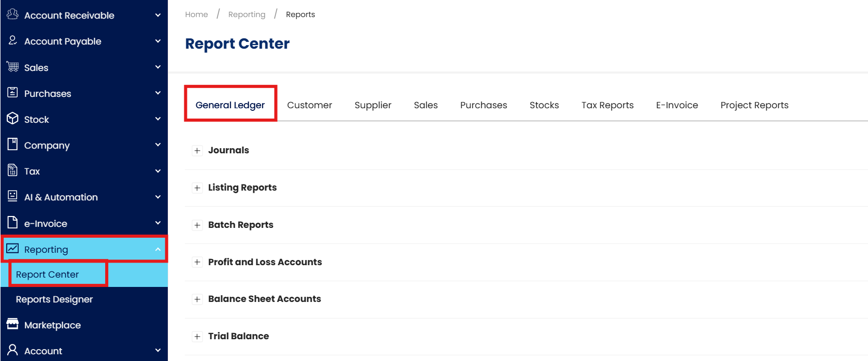The image size is (868, 361).
Task: Open Reports Designer in sidebar
Action: [x=54, y=299]
